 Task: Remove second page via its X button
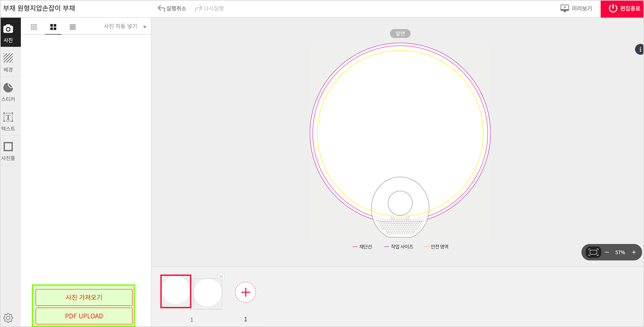click(221, 276)
